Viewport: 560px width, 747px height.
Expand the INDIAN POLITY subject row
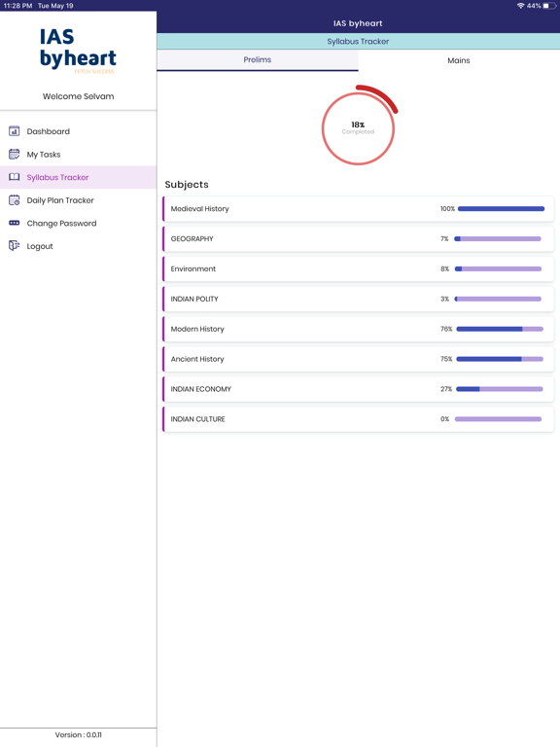click(x=358, y=299)
